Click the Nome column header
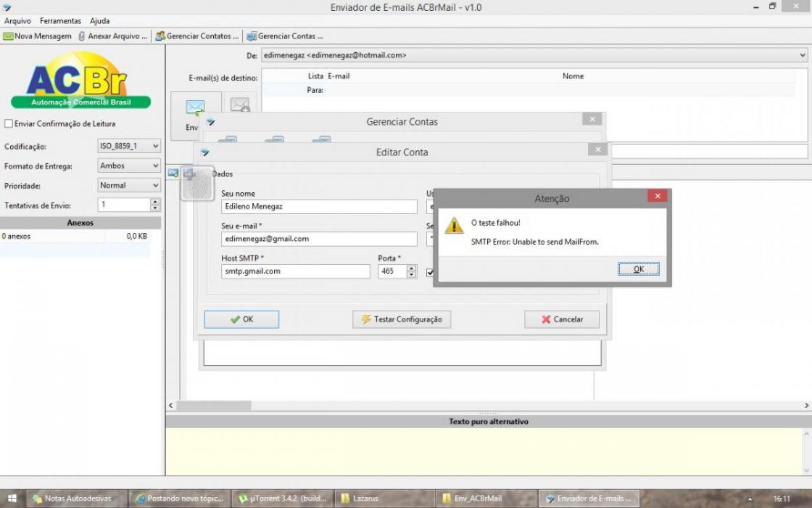The height and width of the screenshot is (508, 812). click(x=573, y=76)
